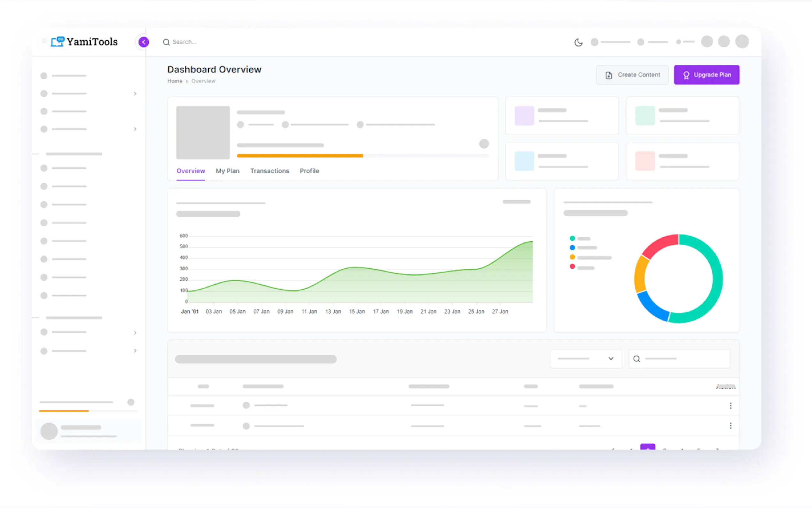Image resolution: width=812 pixels, height=508 pixels.
Task: Toggle dark mode with the moon icon
Action: (578, 42)
